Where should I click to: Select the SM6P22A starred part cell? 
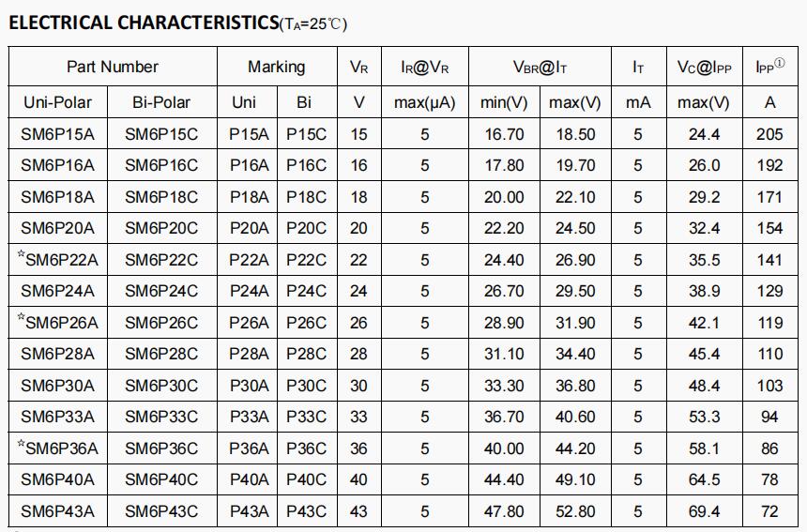57,260
